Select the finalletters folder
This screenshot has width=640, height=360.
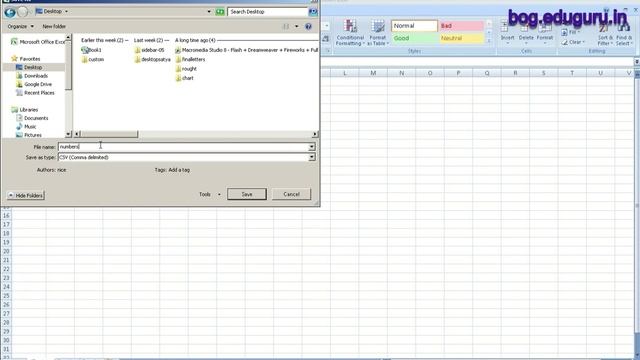tap(190, 59)
